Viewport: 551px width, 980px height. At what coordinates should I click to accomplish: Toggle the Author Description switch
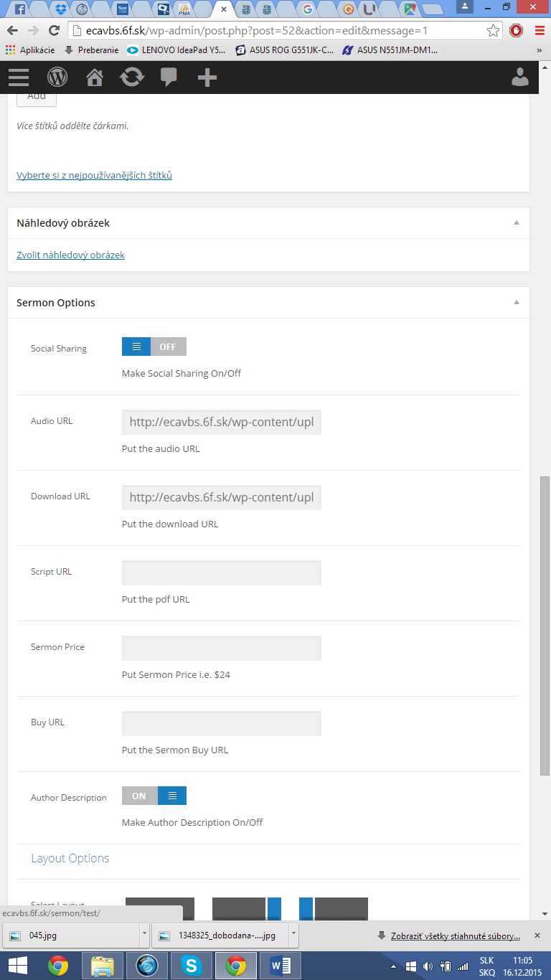pyautogui.click(x=154, y=796)
